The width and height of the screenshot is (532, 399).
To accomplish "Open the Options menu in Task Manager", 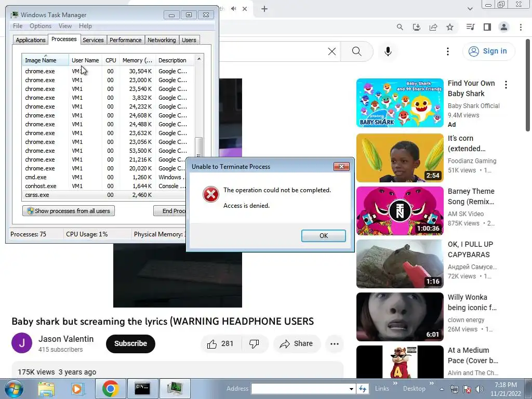I will tap(41, 26).
